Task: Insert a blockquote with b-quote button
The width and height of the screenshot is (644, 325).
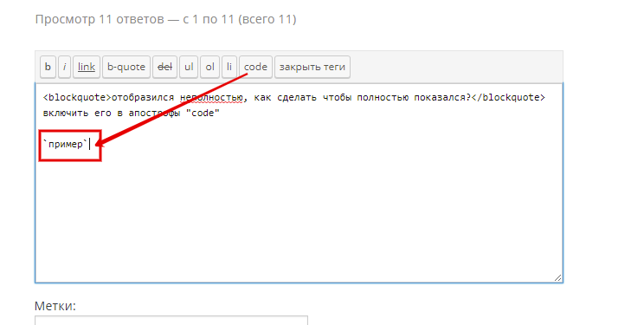Action: coord(126,67)
